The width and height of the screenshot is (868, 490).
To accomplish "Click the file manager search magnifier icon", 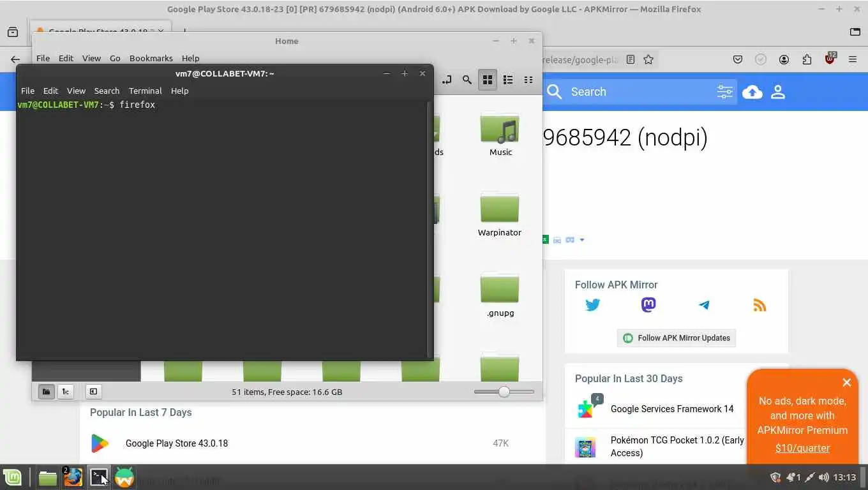I will click(467, 80).
